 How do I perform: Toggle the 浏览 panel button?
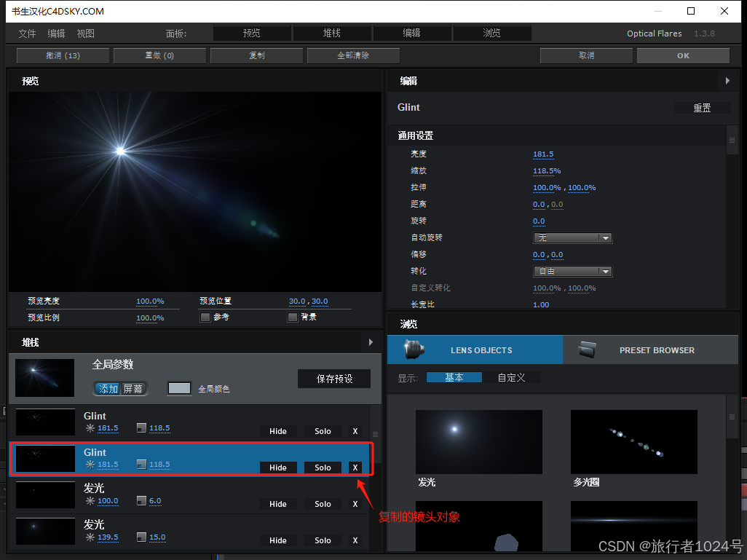click(492, 33)
